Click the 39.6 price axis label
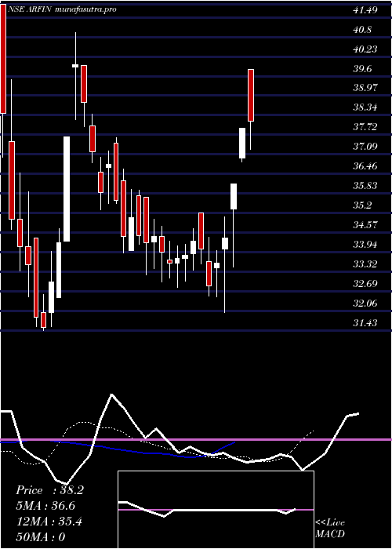 point(362,69)
